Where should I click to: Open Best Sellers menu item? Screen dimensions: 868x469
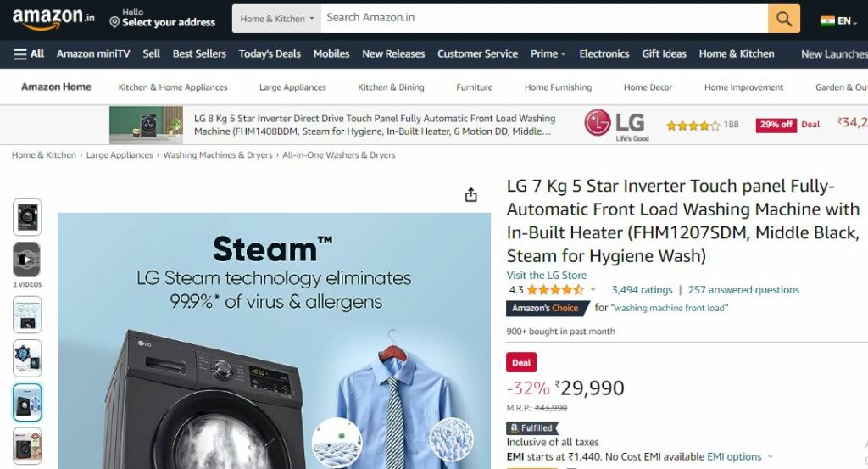[x=199, y=53]
